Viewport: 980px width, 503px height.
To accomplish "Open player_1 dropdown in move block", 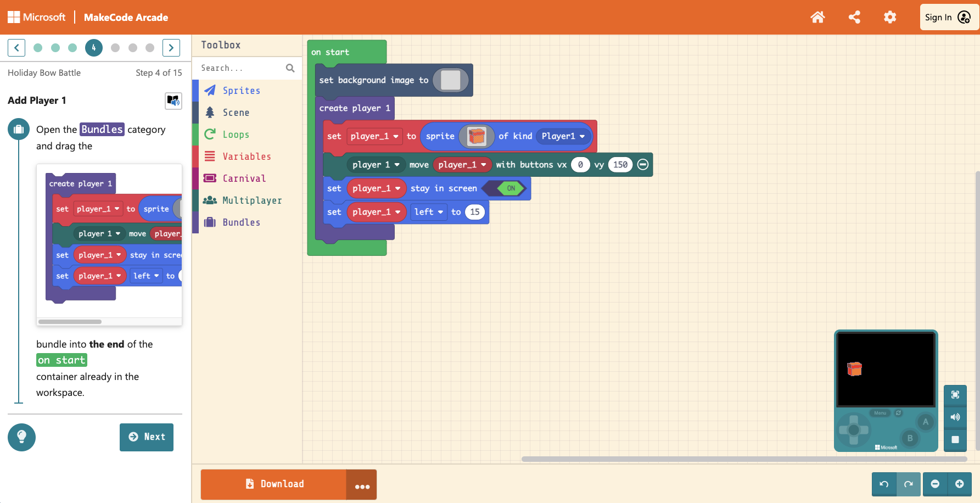I will tap(462, 165).
